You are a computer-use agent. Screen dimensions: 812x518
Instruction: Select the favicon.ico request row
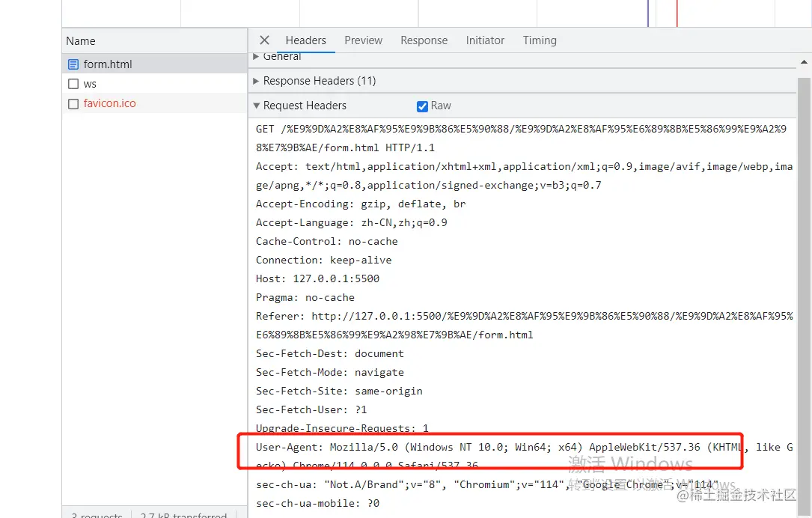[x=154, y=103]
